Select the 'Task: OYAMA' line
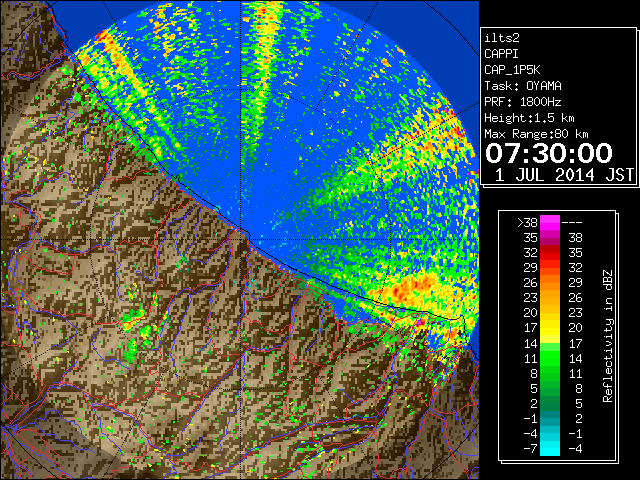This screenshot has height=480, width=640. point(523,86)
